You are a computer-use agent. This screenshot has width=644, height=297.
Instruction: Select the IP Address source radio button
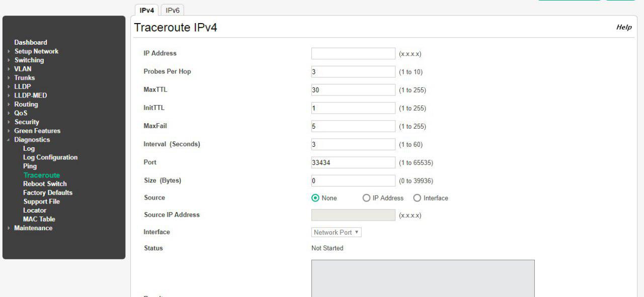point(366,198)
